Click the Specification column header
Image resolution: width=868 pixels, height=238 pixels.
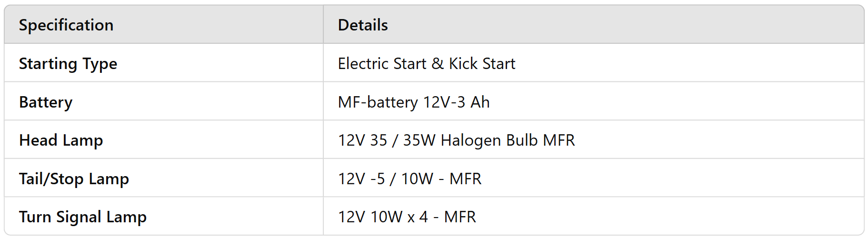click(66, 25)
